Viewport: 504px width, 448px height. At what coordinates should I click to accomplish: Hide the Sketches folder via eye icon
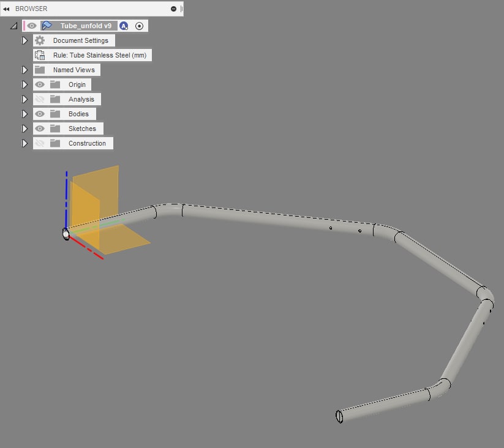click(x=40, y=129)
